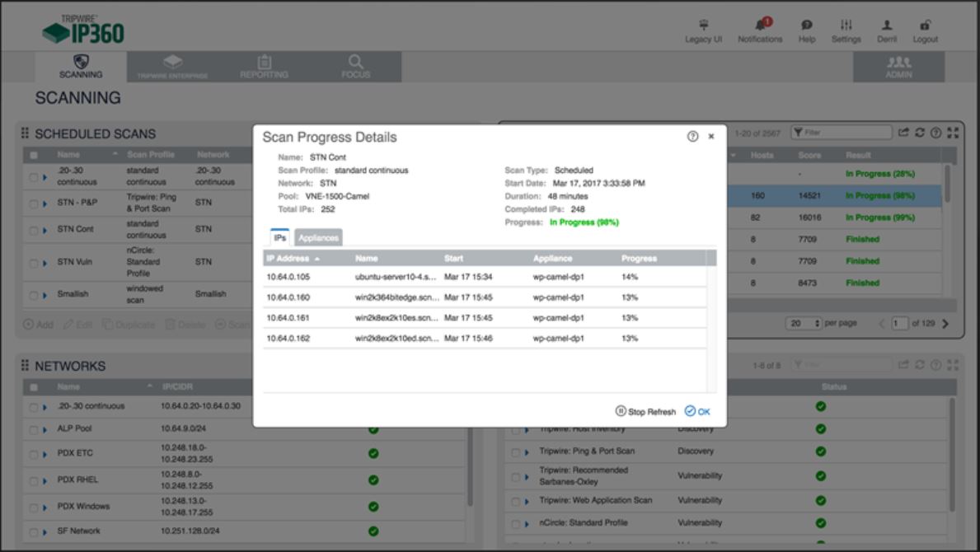Viewport: 980px width, 552px height.
Task: Open Notifications bell icon
Action: (761, 25)
